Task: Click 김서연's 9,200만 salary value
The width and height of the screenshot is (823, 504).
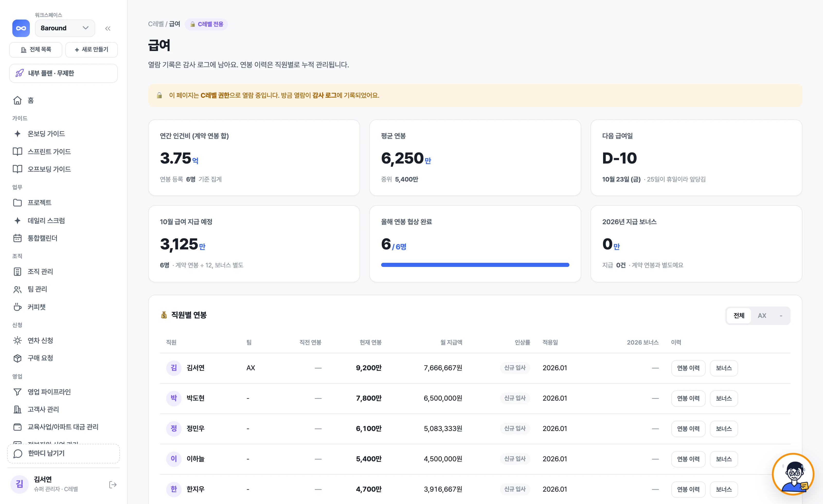Action: click(x=368, y=368)
